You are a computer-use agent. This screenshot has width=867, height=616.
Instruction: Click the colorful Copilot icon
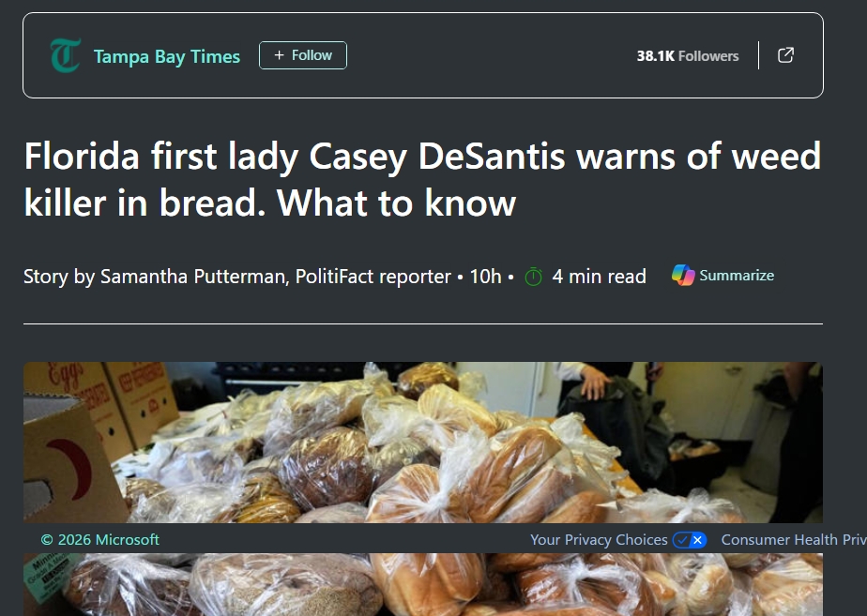click(x=683, y=275)
